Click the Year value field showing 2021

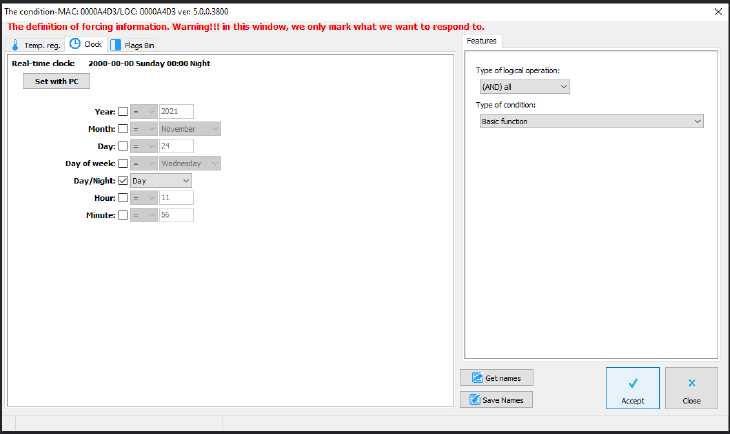tap(176, 112)
